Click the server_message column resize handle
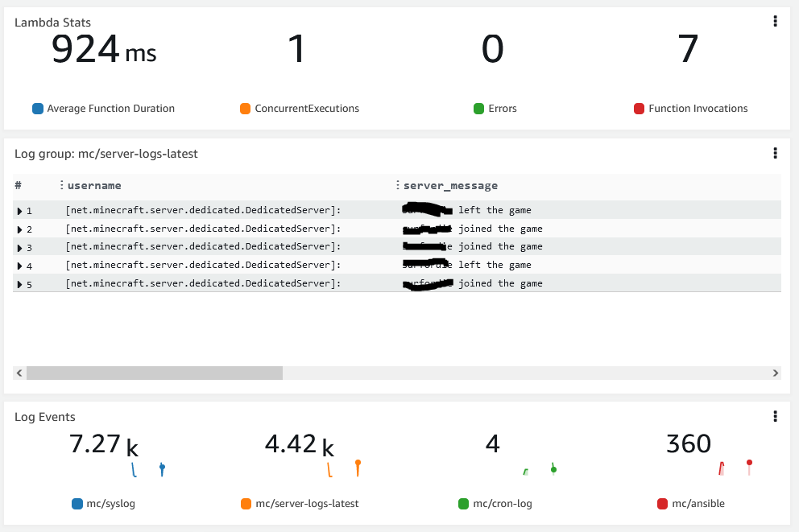This screenshot has height=532, width=799. click(x=398, y=185)
